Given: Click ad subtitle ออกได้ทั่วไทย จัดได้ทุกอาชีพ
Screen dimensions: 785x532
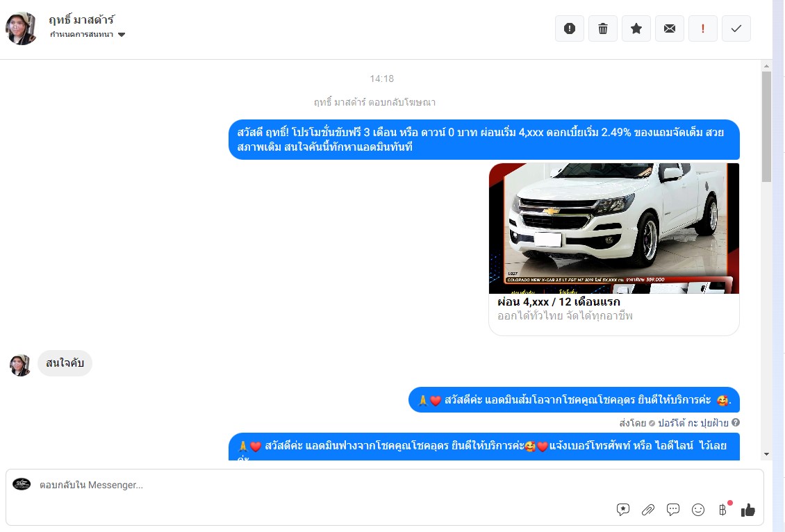Looking at the screenshot, I should [565, 316].
